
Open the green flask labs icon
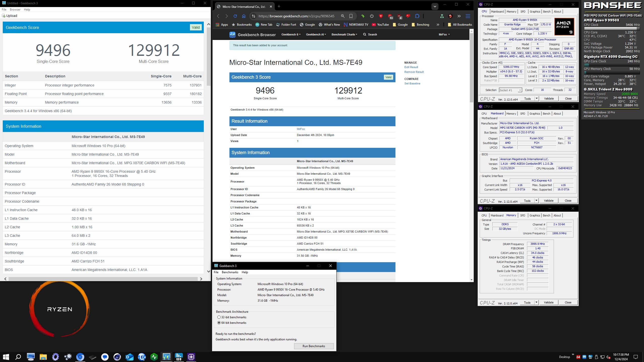click(x=442, y=16)
